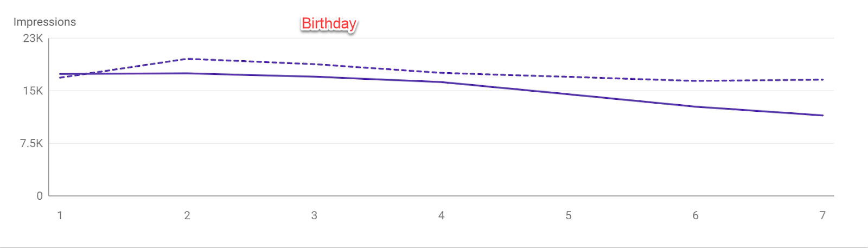Click the 0 y-axis label
The height and width of the screenshot is (248, 868).
[40, 196]
